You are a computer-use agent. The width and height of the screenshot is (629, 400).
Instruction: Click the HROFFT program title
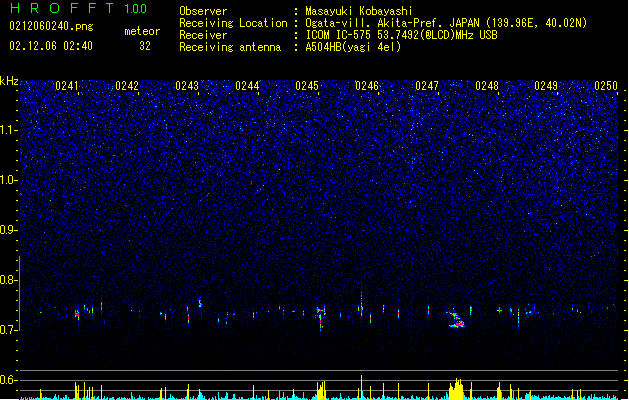[x=62, y=8]
